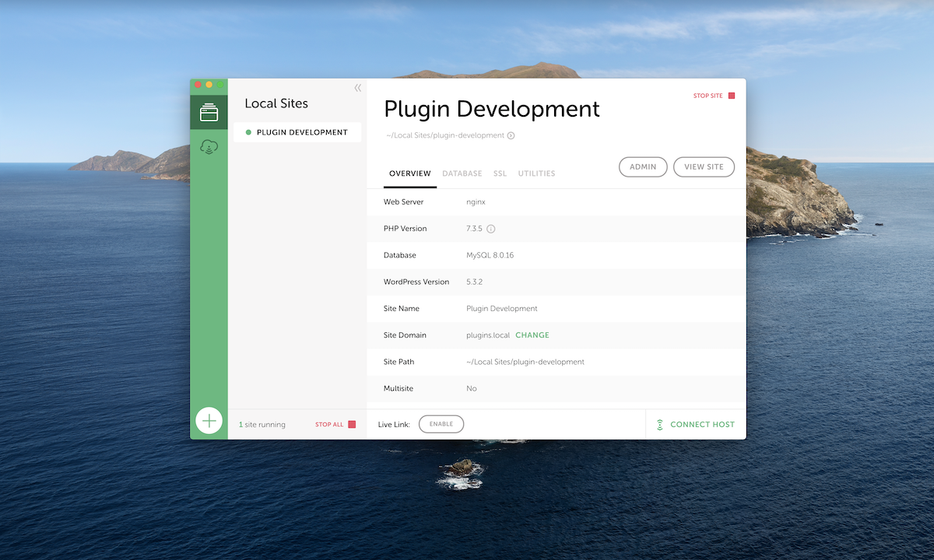Viewport: 934px width, 560px height.
Task: Click Change next to site domain
Action: (x=532, y=335)
